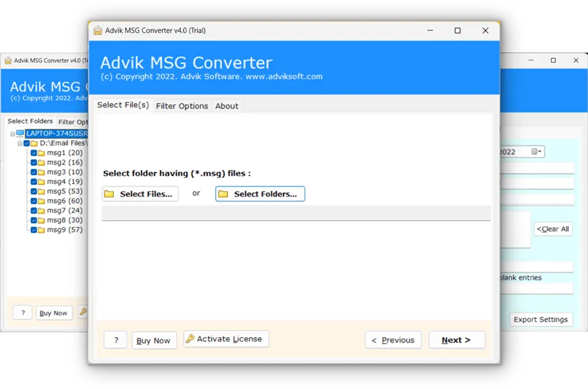Image resolution: width=588 pixels, height=389 pixels.
Task: Click Buy Now in the front window
Action: pyautogui.click(x=154, y=340)
